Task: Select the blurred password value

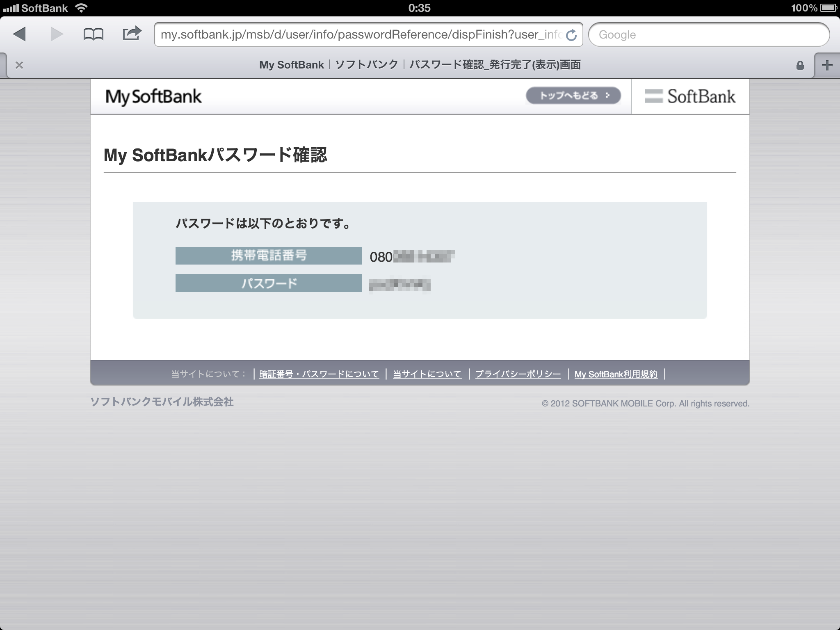Action: [400, 285]
